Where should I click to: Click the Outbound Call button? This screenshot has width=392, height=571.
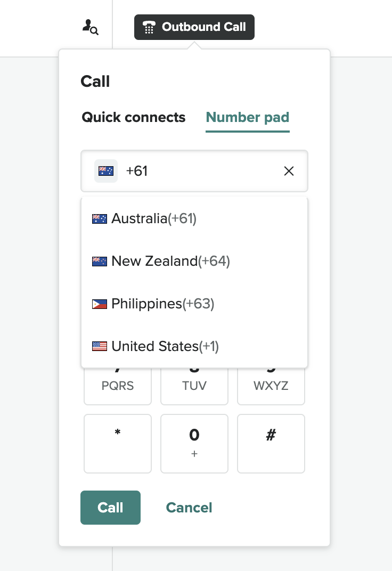coord(194,27)
